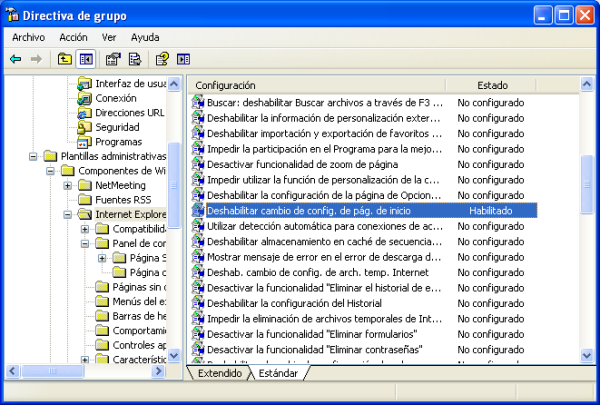Toggle the Show/Hide console tree icon

click(85, 59)
